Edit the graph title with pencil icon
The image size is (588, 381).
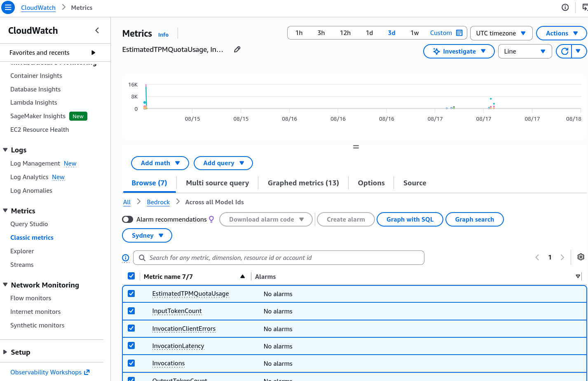(237, 49)
